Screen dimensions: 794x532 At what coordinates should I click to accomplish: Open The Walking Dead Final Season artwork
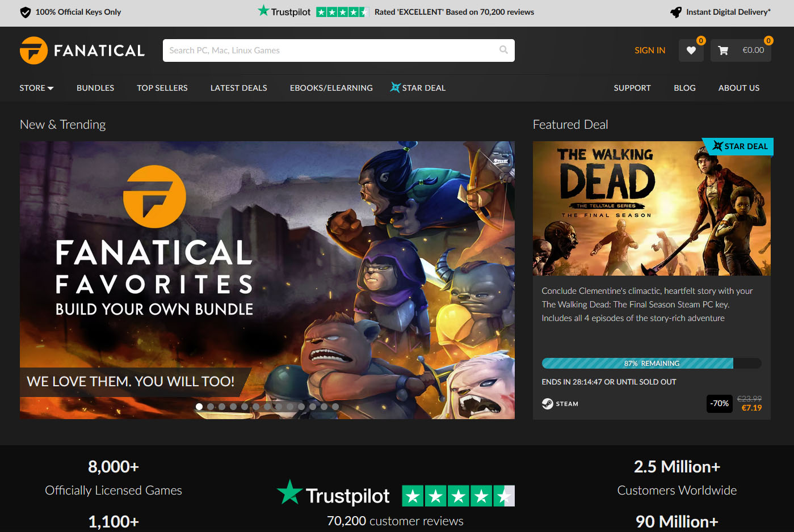[652, 208]
